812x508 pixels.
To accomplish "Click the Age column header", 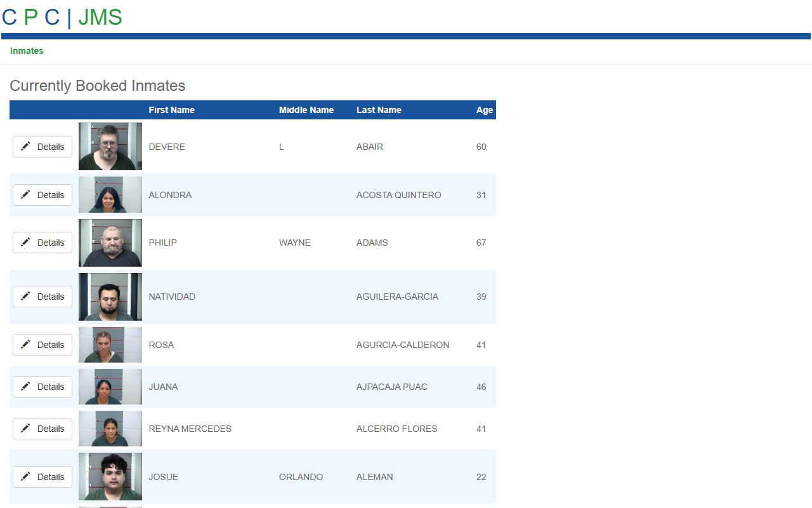I will (485, 110).
